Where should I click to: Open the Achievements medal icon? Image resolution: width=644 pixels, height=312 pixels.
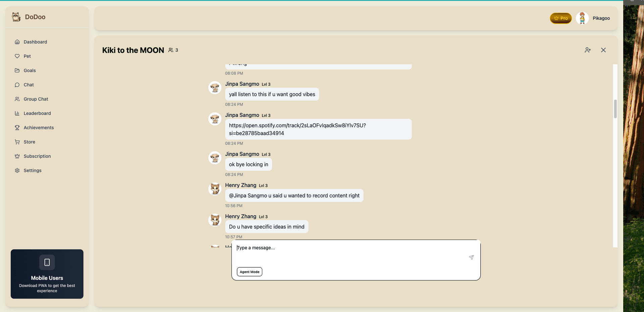tap(17, 127)
